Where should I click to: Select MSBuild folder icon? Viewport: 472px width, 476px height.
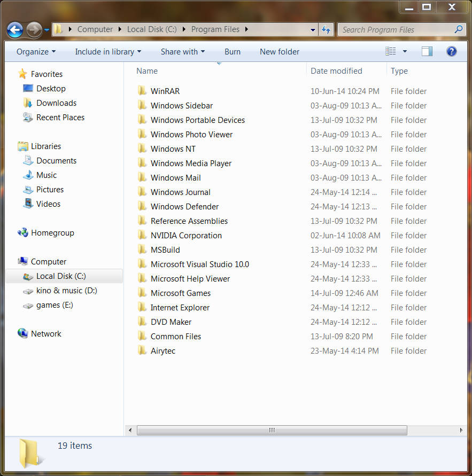tap(142, 249)
